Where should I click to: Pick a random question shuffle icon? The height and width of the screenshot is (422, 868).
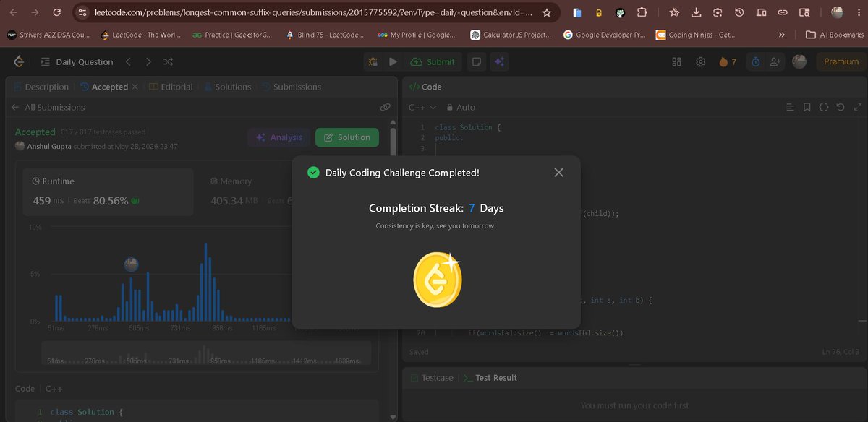(169, 61)
